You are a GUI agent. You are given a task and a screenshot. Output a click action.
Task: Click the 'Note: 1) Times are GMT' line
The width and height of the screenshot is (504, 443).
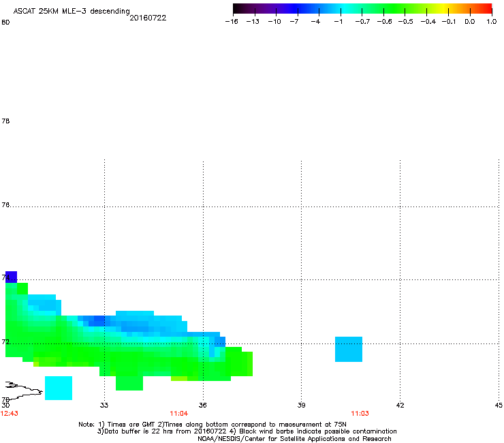pyautogui.click(x=212, y=425)
